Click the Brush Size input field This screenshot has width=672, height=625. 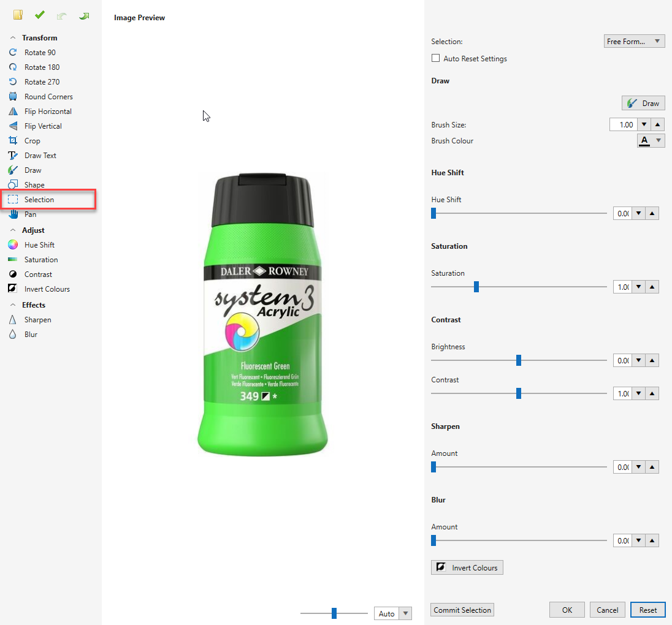pos(622,125)
